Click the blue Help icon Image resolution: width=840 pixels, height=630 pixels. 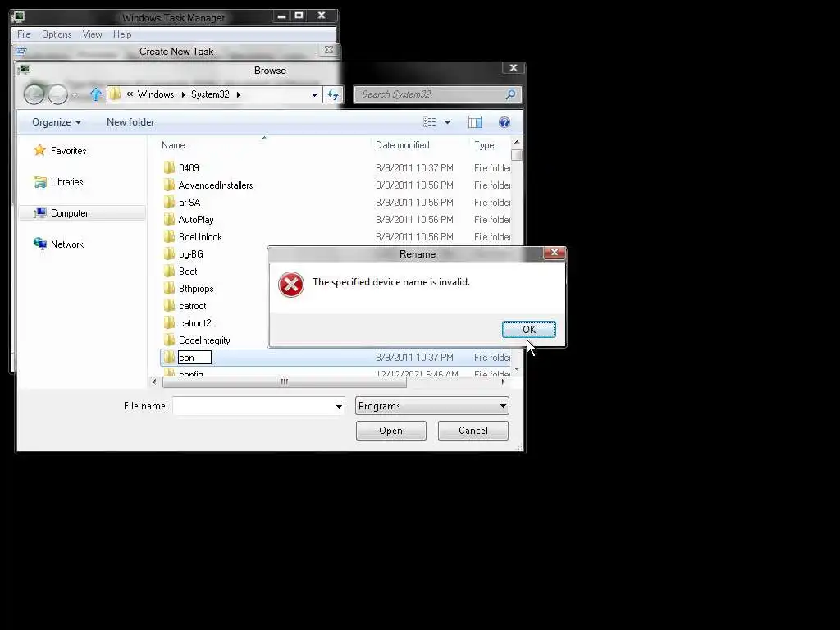tap(504, 122)
